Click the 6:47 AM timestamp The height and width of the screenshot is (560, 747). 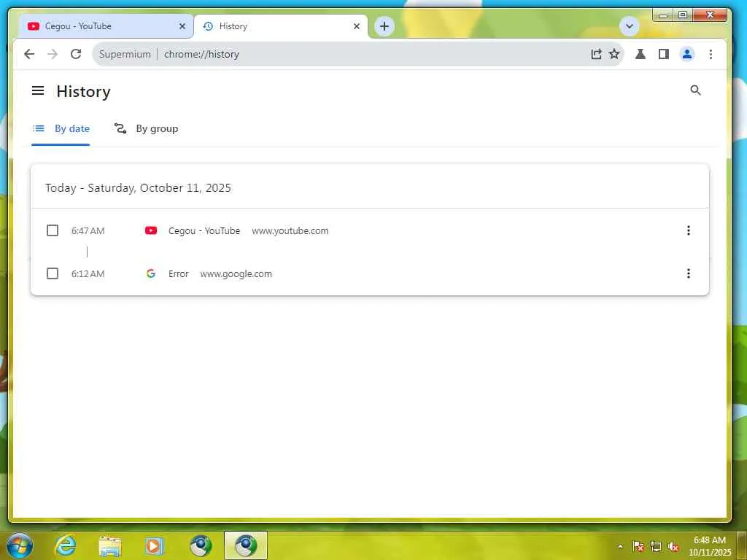pyautogui.click(x=88, y=231)
